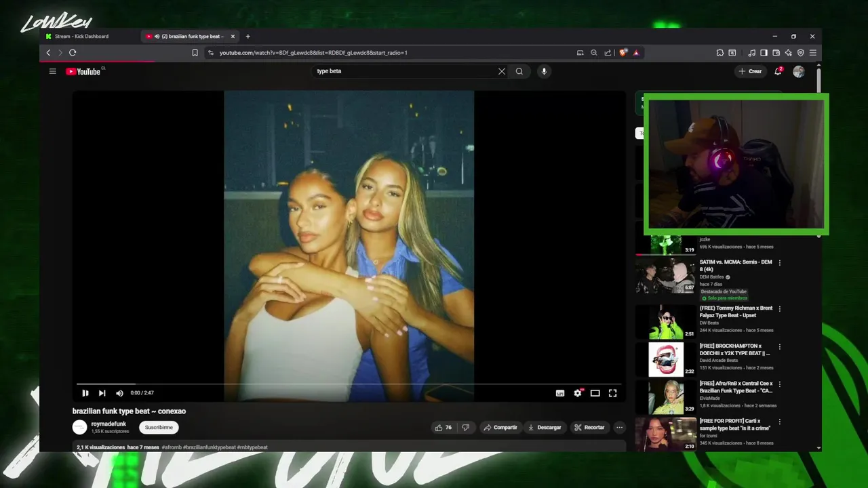Viewport: 868px width, 488px height.
Task: Open the YouTube account avatar menu
Action: coord(799,71)
